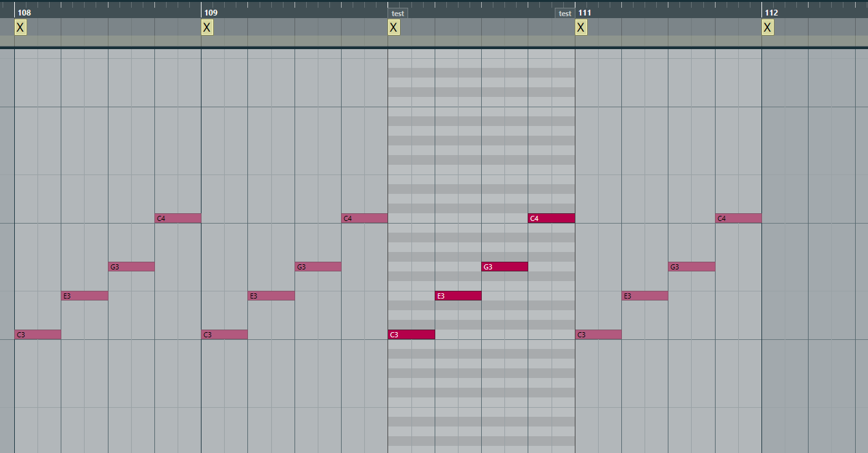Click the X event under bar 109
This screenshot has height=453, width=868.
(x=205, y=27)
